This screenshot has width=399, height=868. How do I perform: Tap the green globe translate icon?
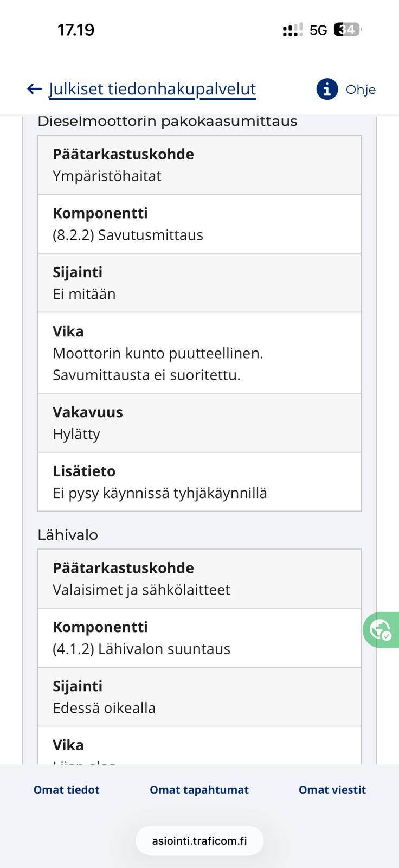click(381, 630)
